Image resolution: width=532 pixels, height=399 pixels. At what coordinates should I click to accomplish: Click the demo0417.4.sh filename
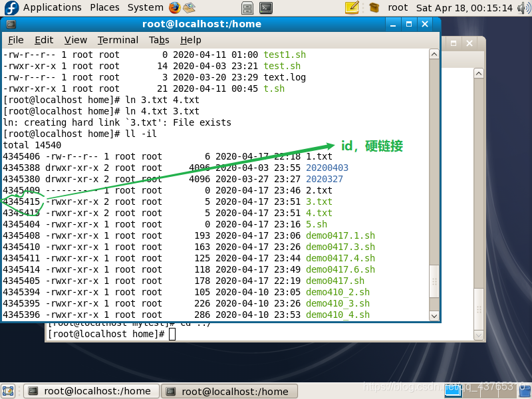pos(340,258)
